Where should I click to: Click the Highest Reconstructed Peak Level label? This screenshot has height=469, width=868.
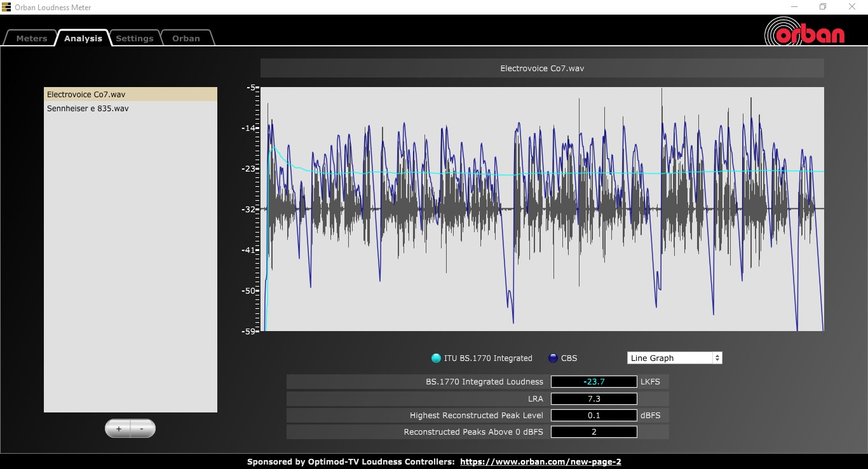(477, 415)
